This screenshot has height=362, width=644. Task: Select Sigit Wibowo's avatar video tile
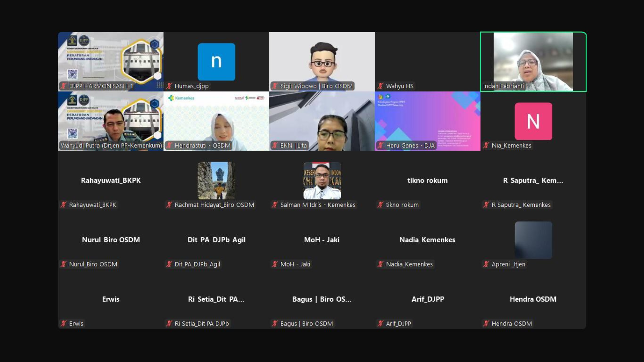[x=322, y=62]
